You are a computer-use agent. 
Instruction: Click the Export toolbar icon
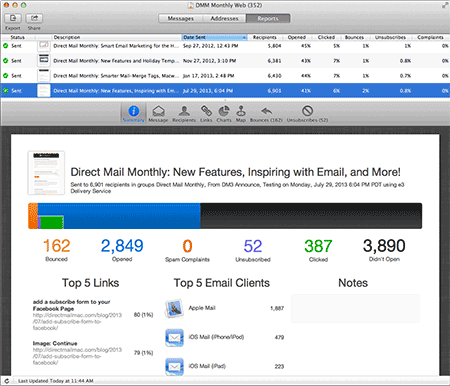click(13, 18)
